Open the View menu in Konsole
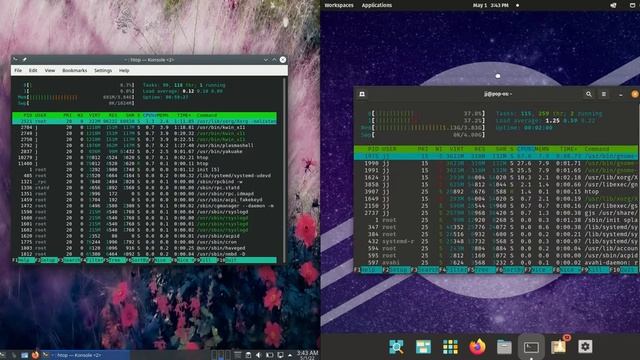The image size is (640, 360). tap(50, 70)
